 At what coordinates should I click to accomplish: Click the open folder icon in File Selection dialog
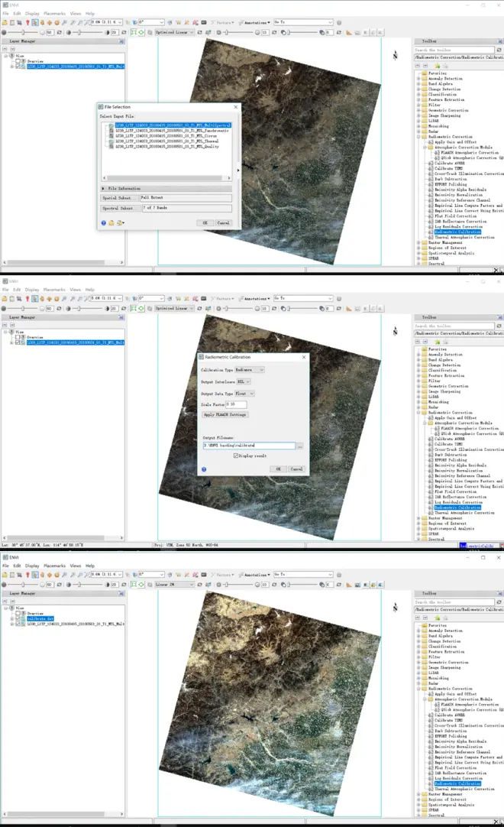[111, 223]
